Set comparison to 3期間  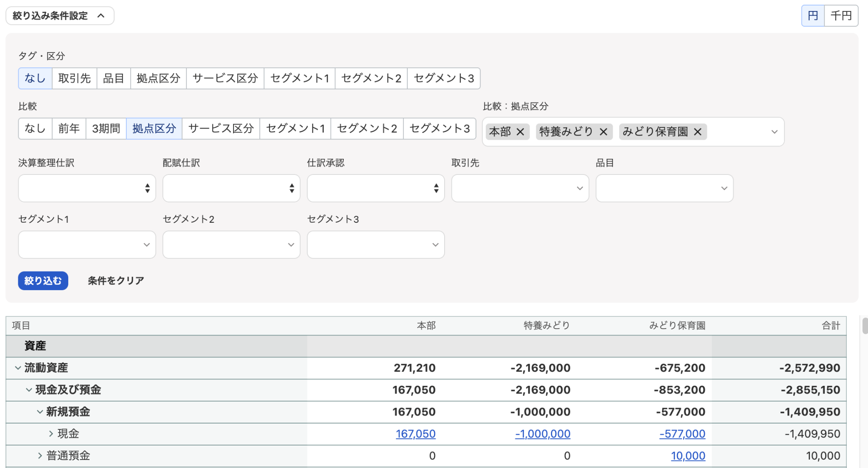(x=106, y=129)
